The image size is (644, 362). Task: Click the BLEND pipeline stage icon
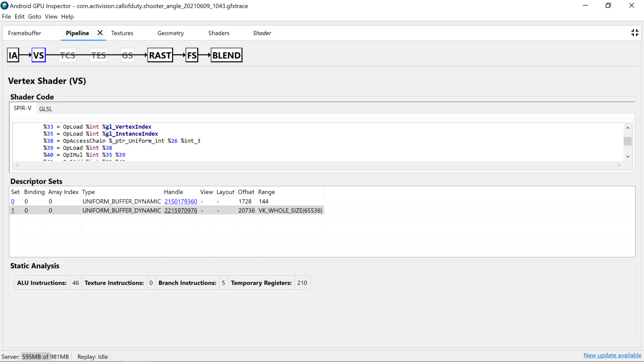(x=226, y=55)
